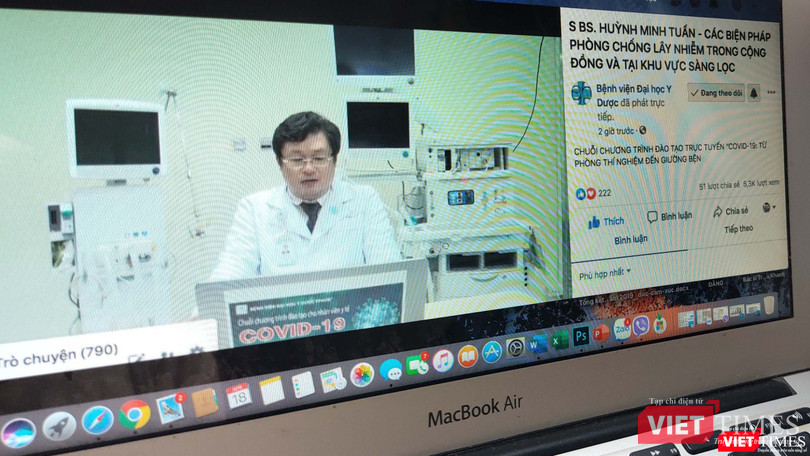Open the Bình luận comment button
Image resolution: width=810 pixels, height=456 pixels.
[x=669, y=216]
